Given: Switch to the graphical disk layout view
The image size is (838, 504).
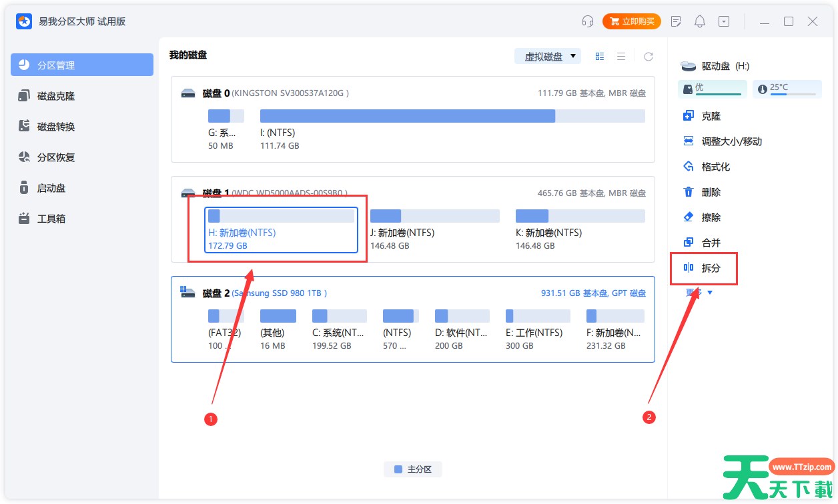Looking at the screenshot, I should (600, 57).
